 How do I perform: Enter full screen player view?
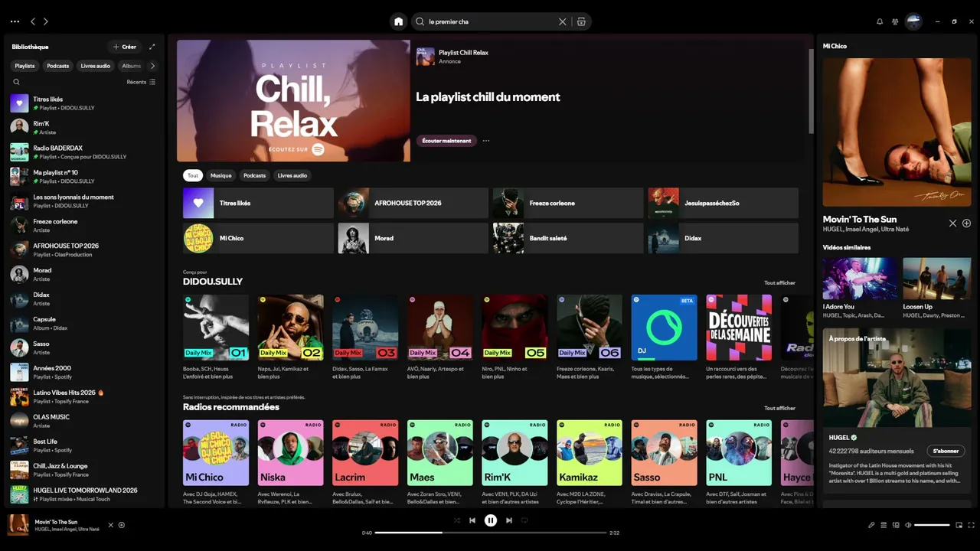tap(971, 525)
